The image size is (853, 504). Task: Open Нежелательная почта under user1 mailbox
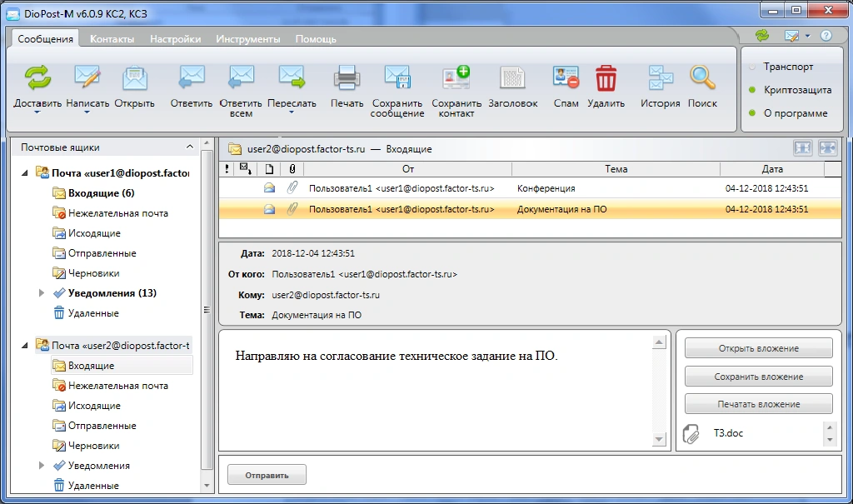(x=118, y=213)
